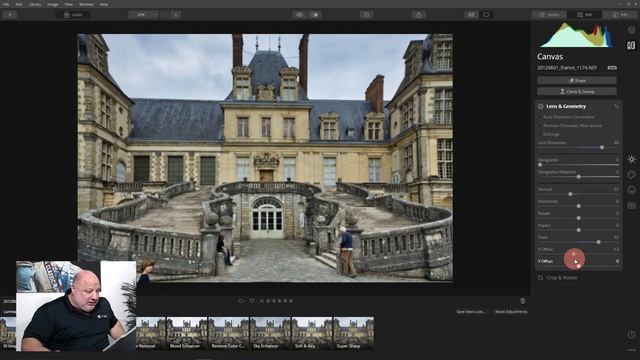Open the Looks panel button
The height and width of the screenshot is (360, 640).
coord(73,15)
